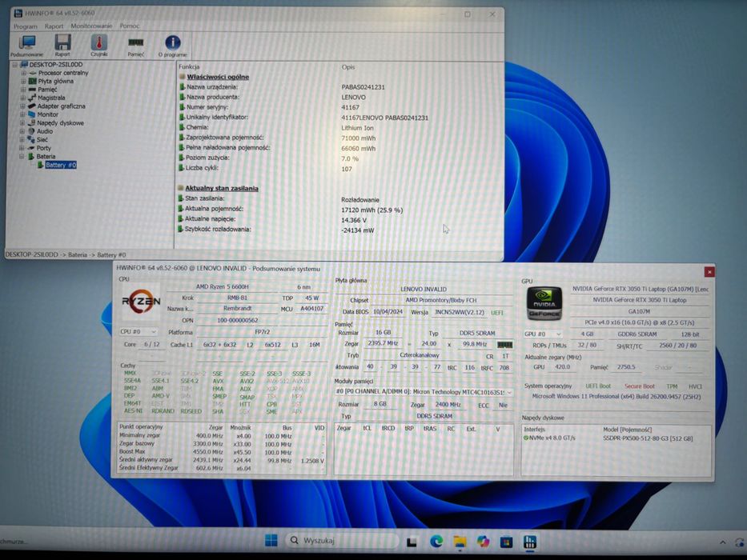This screenshot has height=560, width=747.
Task: Open File Explorer from the taskbar
Action: pos(460,542)
